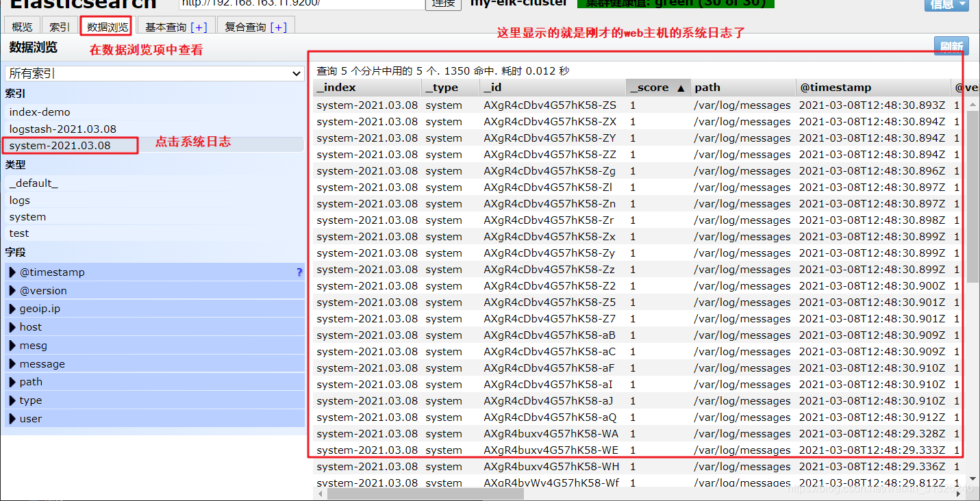The height and width of the screenshot is (501, 980).
Task: Open the 所有索引 index dropdown
Action: [154, 73]
